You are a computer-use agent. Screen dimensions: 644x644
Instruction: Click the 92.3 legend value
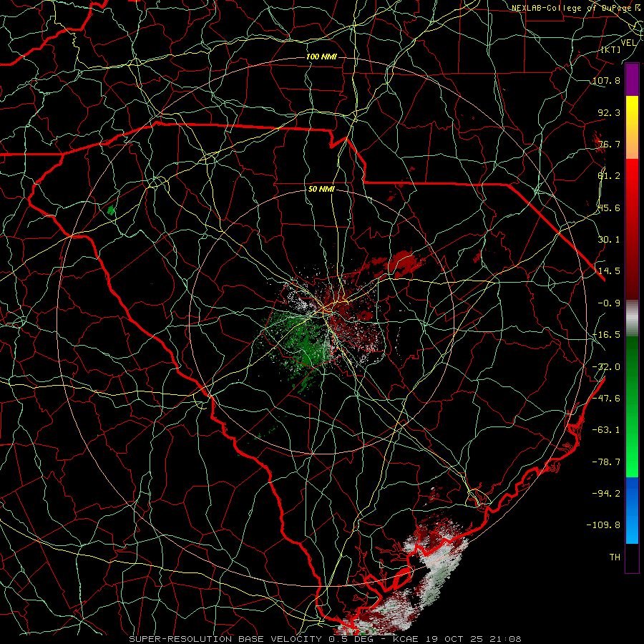(x=609, y=112)
